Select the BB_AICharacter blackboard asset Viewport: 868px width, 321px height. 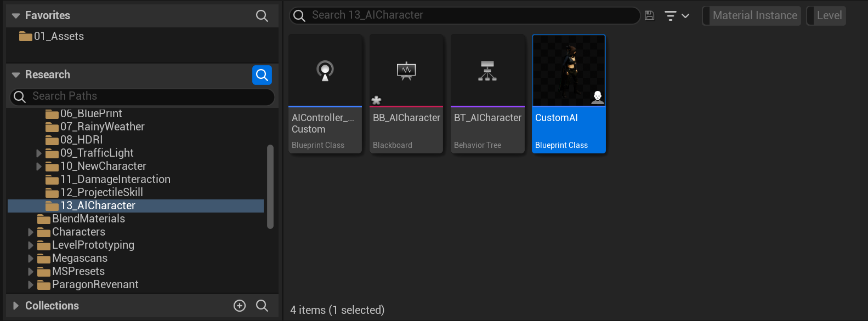(x=406, y=94)
